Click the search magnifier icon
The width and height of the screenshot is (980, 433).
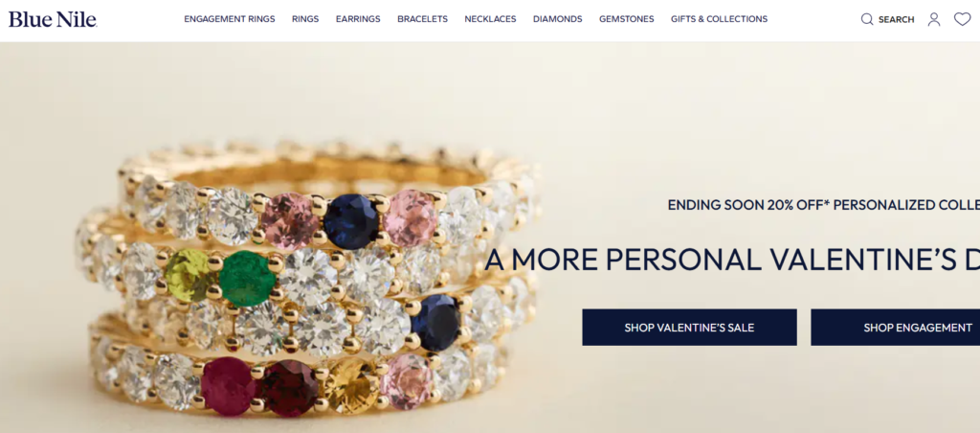click(867, 19)
